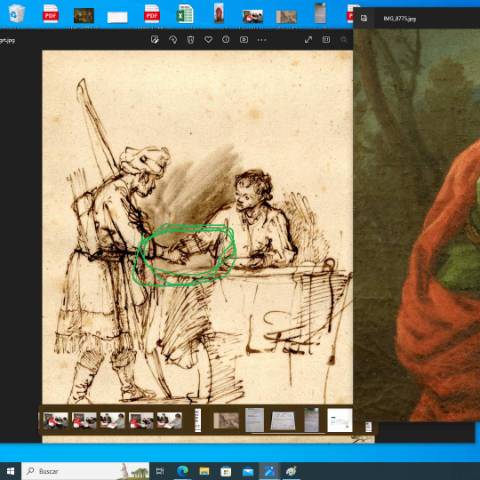
Task: Open the Windows Start button
Action: (x=11, y=471)
